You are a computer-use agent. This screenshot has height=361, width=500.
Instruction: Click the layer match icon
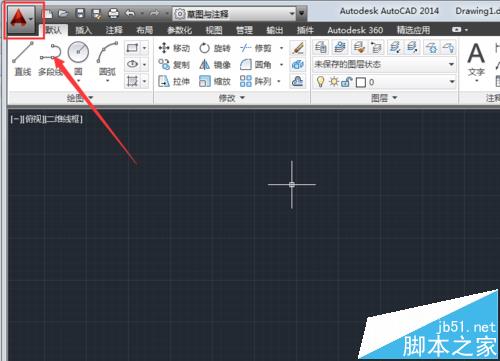tap(359, 48)
